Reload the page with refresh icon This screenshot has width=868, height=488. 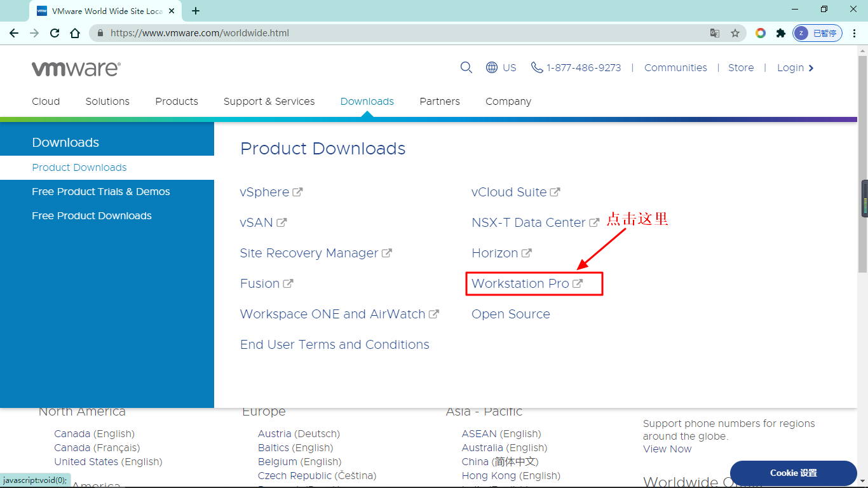55,33
